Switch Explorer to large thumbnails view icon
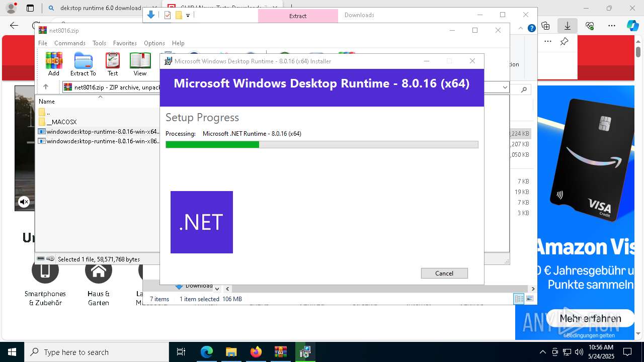The width and height of the screenshot is (644, 362). (530, 299)
